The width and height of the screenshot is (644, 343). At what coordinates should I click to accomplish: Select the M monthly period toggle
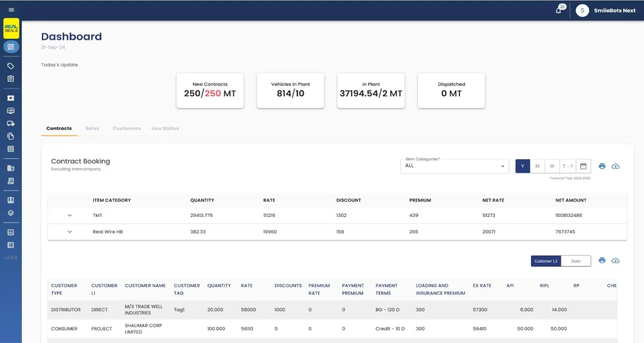pyautogui.click(x=537, y=166)
